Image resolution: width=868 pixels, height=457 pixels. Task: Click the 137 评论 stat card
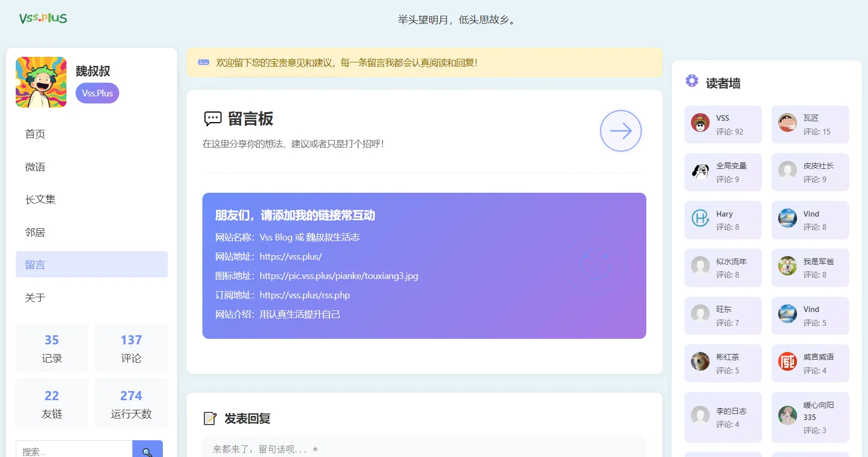point(131,348)
